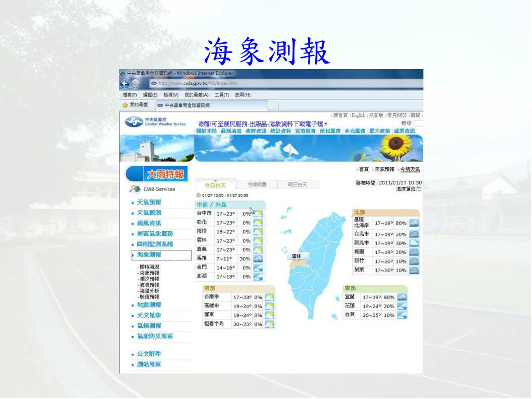The width and height of the screenshot is (532, 399).
Task: Click 台東 weather icon
Action: point(402,315)
